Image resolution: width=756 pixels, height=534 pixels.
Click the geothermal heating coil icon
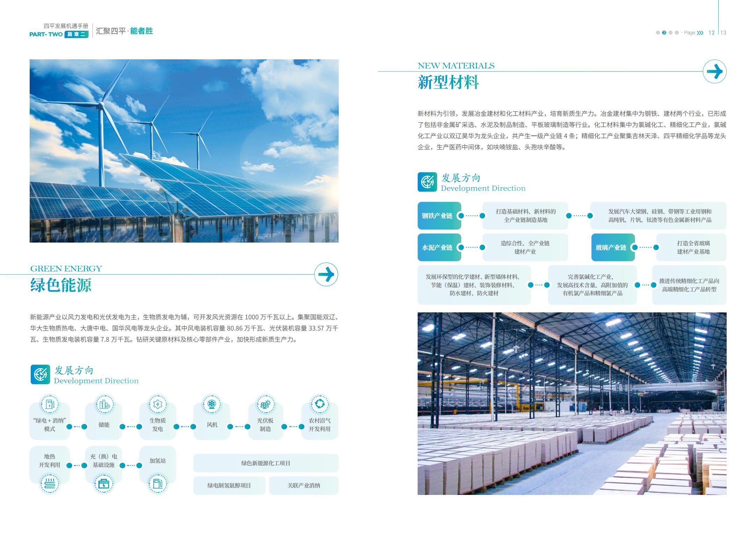tap(50, 483)
